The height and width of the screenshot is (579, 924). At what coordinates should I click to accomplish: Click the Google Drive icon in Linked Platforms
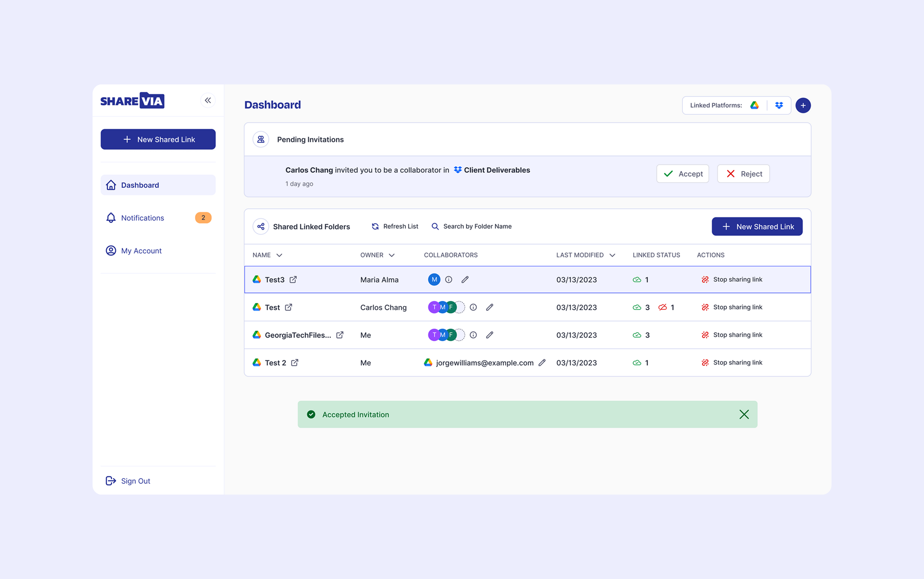(754, 105)
